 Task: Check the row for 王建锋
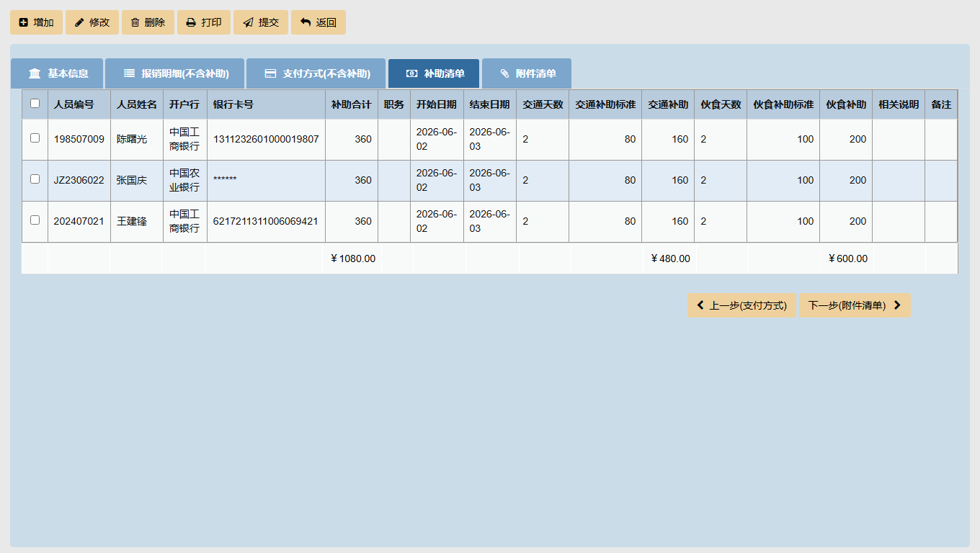point(35,220)
